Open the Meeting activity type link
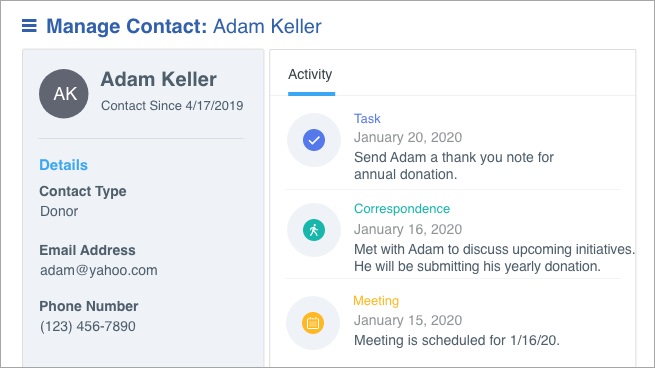This screenshot has width=655, height=368. (x=376, y=301)
